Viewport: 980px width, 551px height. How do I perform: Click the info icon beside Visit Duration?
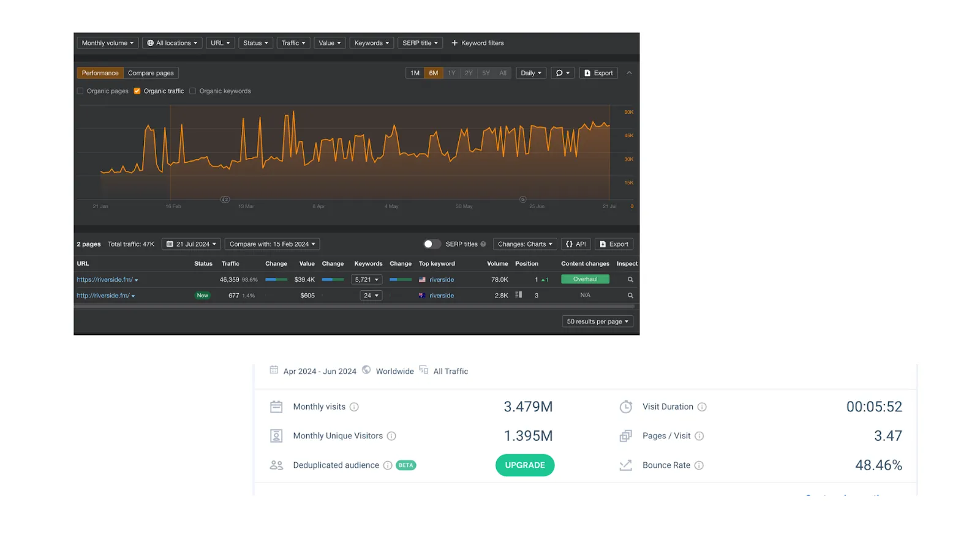[702, 407]
